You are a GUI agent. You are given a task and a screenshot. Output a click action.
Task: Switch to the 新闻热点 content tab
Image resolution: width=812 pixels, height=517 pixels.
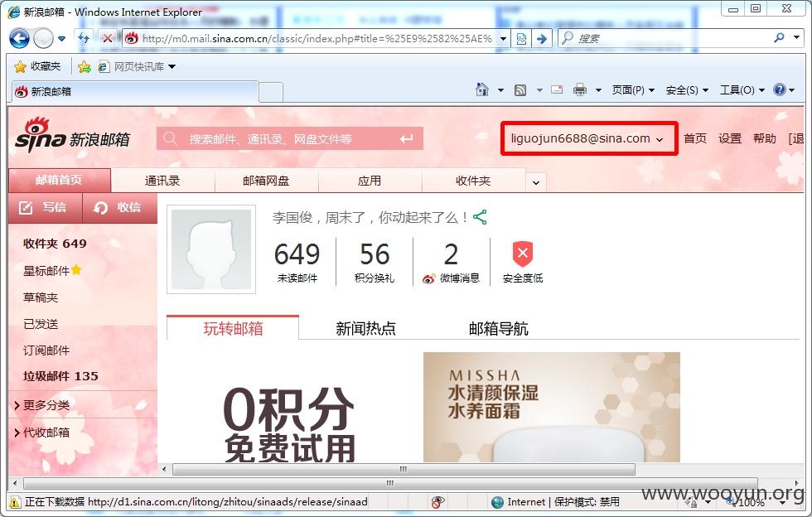click(365, 328)
